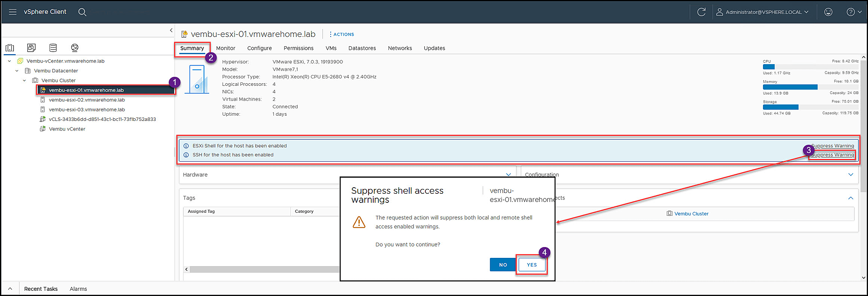Open the Alarms tab
The image size is (868, 296).
78,289
